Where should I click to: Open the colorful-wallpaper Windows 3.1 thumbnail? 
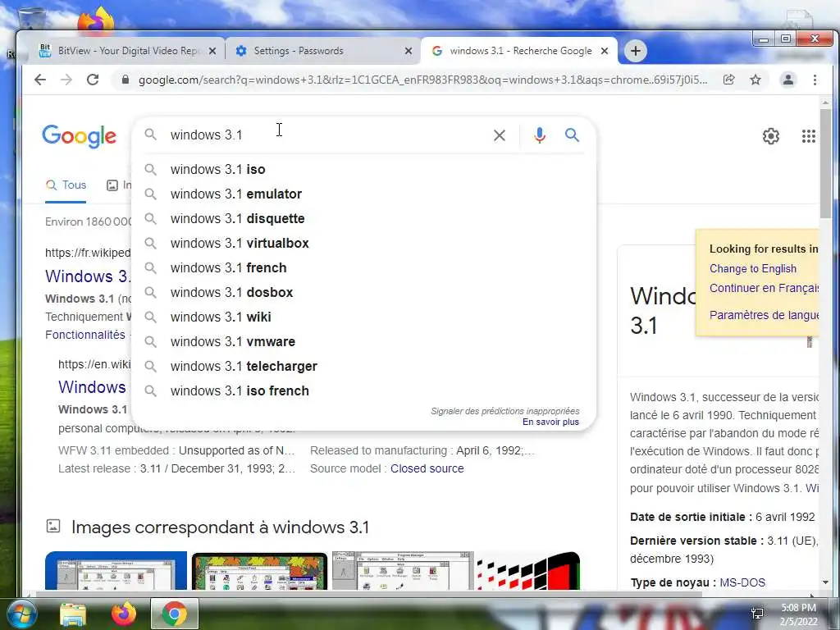tap(259, 571)
